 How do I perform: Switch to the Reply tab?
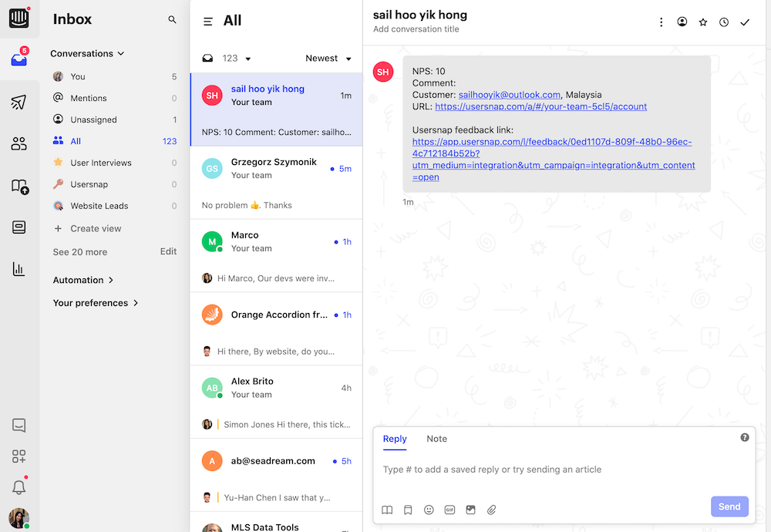coord(395,439)
